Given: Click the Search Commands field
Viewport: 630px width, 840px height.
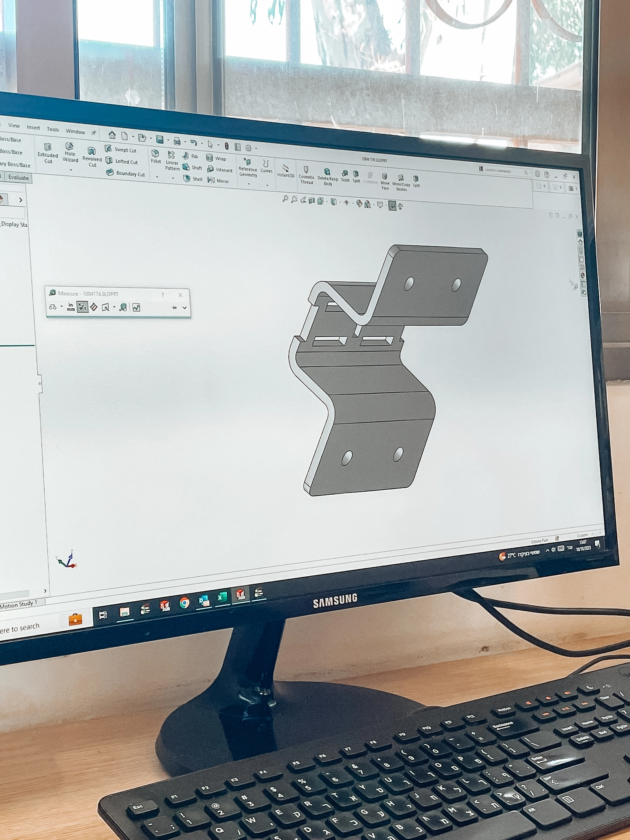Looking at the screenshot, I should 504,170.
